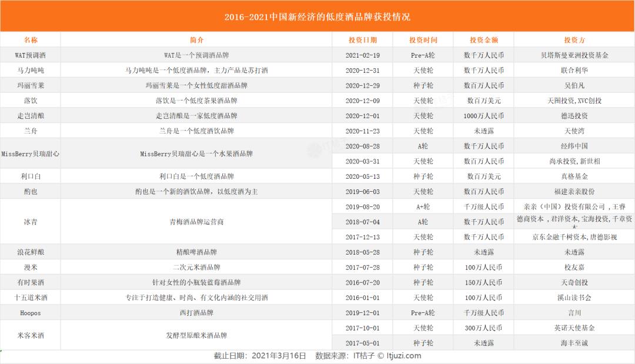Click investor 贝塔斯曼亚洲投资基金
Screen dimensions: 635x364
tap(574, 55)
